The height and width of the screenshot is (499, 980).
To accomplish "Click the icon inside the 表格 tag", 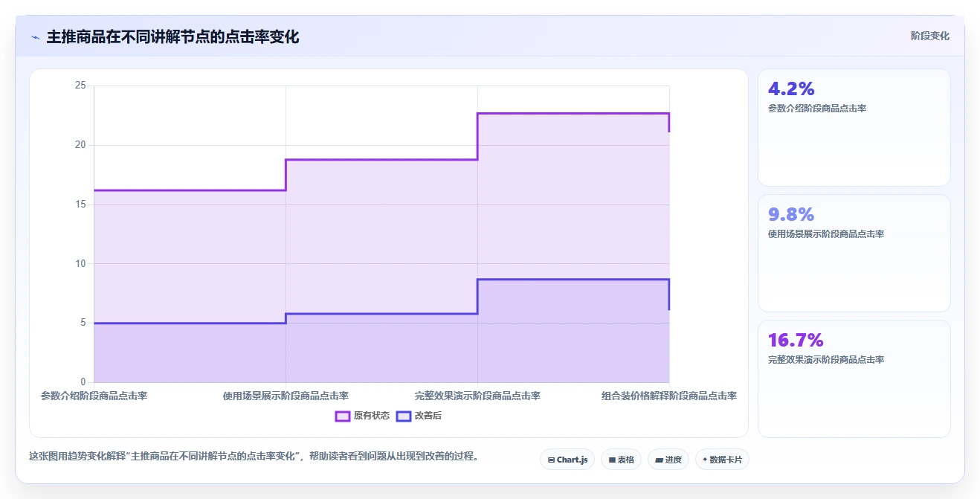I will (x=612, y=460).
